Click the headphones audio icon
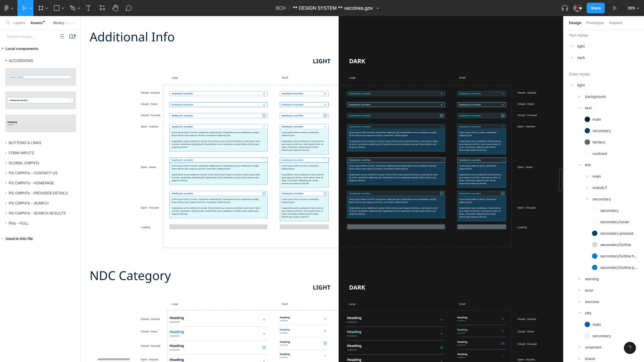 (x=565, y=8)
